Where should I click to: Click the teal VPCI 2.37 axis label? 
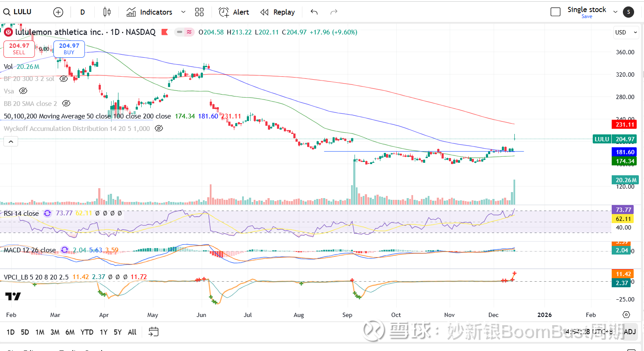[x=622, y=283]
